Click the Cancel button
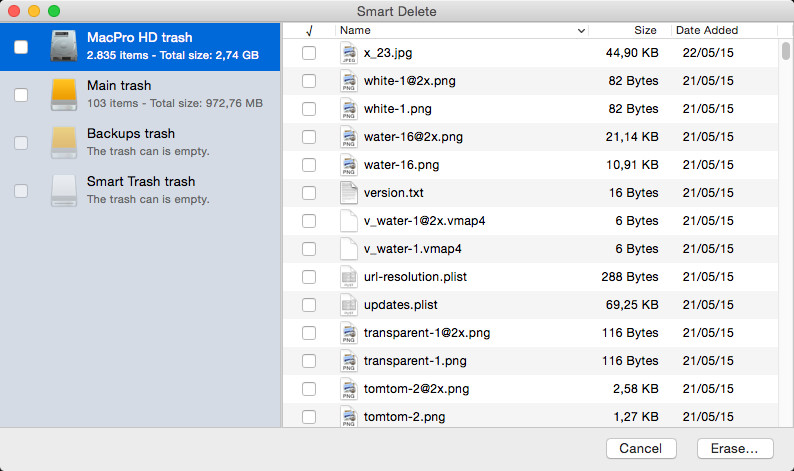794x471 pixels. pos(641,449)
